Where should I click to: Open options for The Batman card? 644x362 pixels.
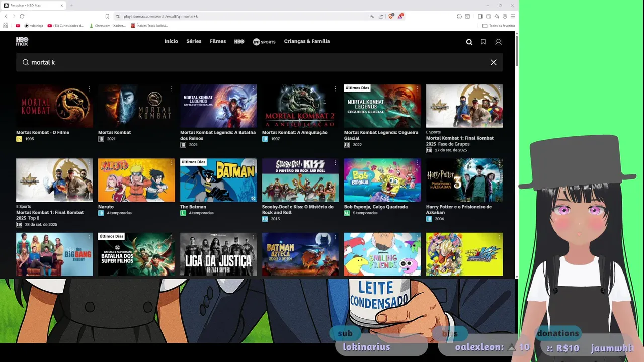pos(254,163)
